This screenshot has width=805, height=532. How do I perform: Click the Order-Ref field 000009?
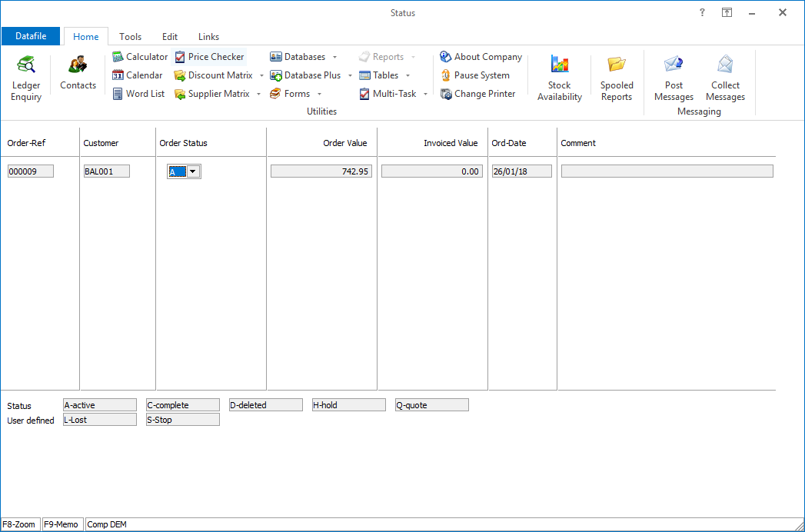[x=31, y=171]
